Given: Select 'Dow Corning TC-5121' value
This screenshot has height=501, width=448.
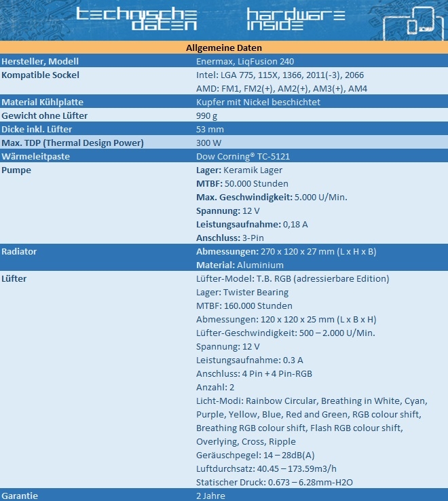Looking at the screenshot, I should coord(243,157).
